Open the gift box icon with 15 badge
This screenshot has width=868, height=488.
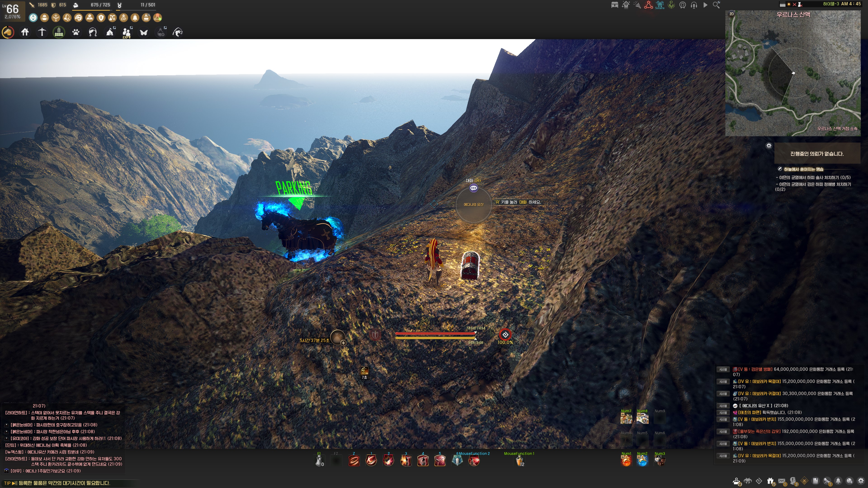tap(770, 481)
